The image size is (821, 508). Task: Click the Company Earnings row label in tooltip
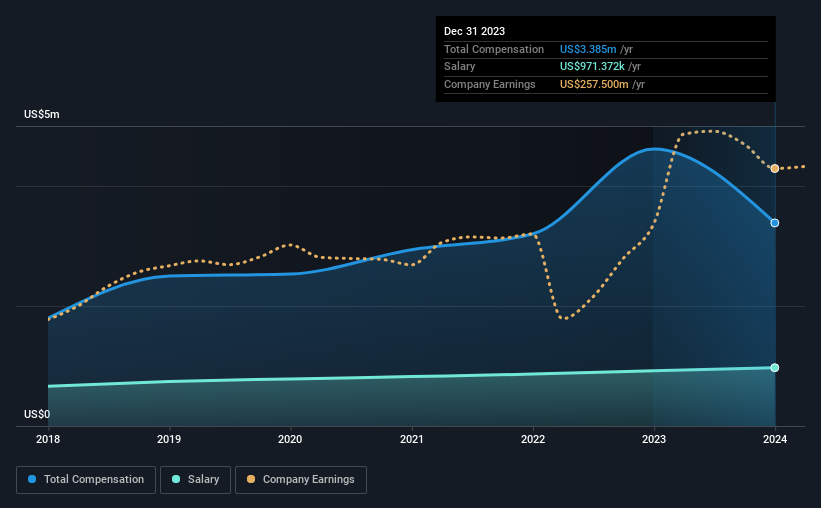490,84
